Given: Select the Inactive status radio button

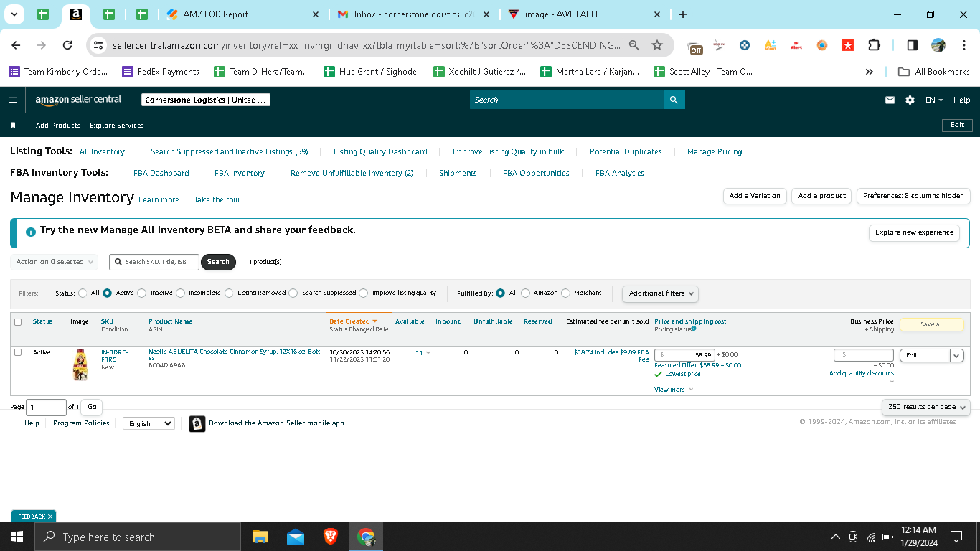Looking at the screenshot, I should tap(141, 293).
